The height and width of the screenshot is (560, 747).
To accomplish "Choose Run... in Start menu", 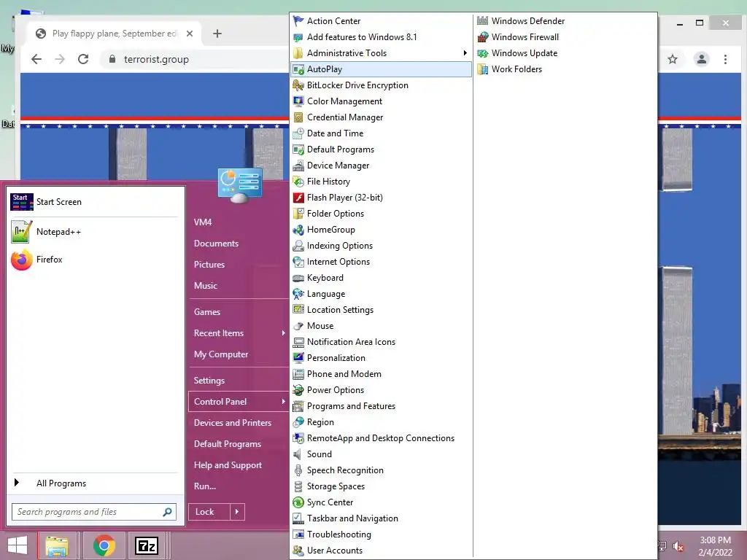I will (x=205, y=486).
